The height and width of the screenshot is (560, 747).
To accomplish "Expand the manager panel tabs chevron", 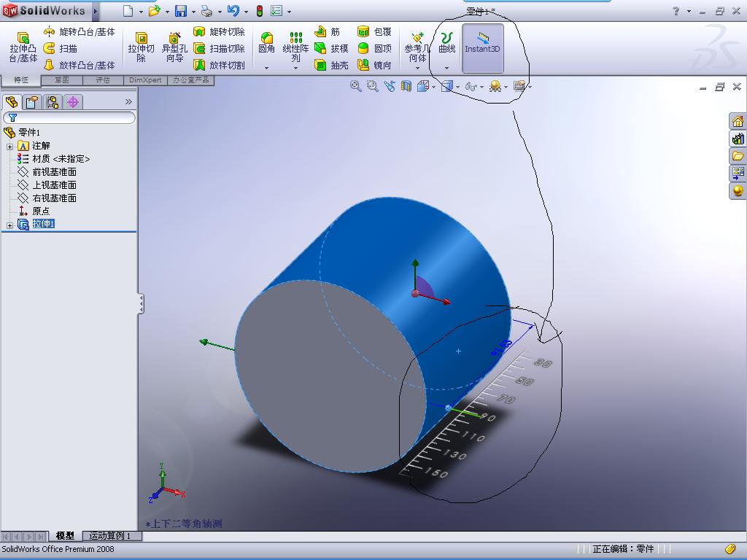I will click(128, 101).
